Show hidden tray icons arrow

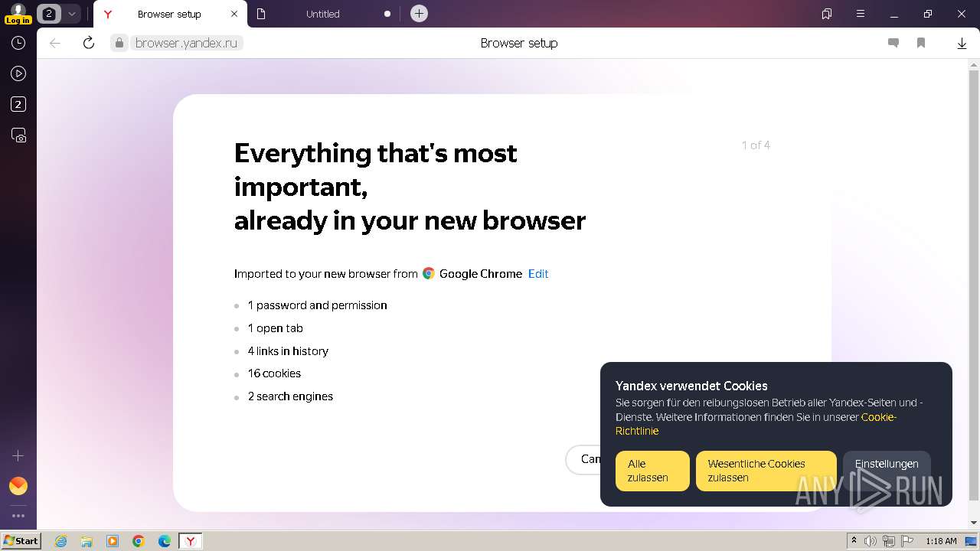(854, 541)
